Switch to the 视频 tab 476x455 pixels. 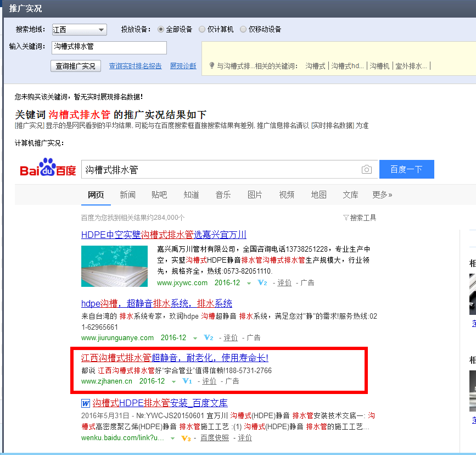tap(287, 195)
